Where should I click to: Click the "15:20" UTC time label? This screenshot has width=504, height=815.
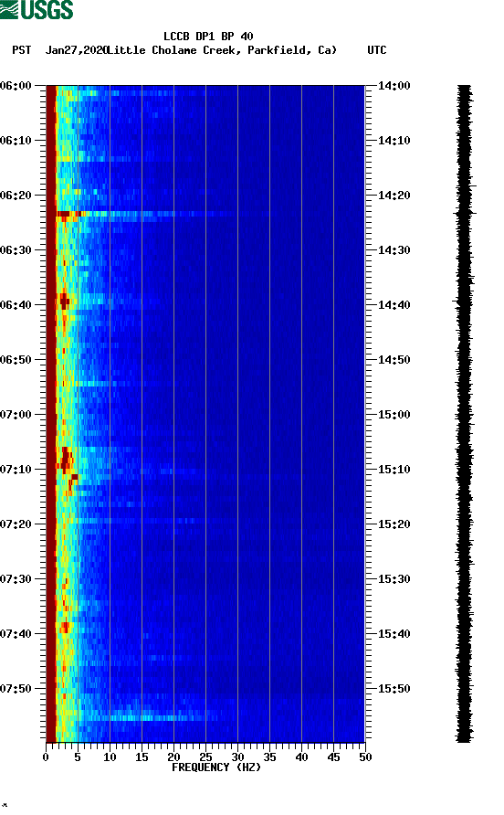point(394,524)
